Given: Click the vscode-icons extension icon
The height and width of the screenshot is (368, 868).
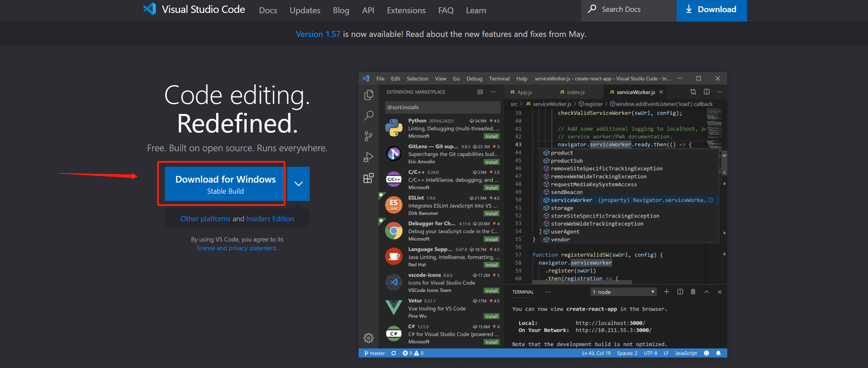Looking at the screenshot, I should pos(394,282).
